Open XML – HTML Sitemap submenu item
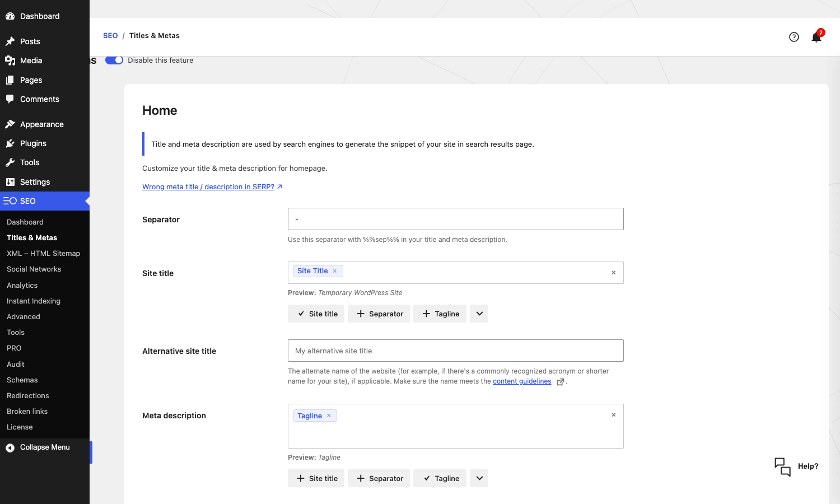840x504 pixels. coord(45,254)
